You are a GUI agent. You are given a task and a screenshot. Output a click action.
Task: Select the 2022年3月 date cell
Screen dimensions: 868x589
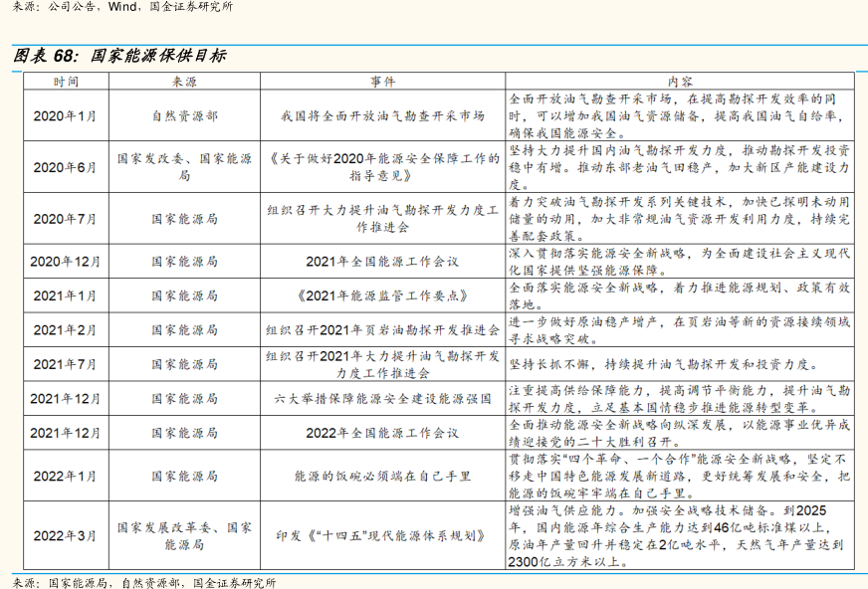pos(66,536)
